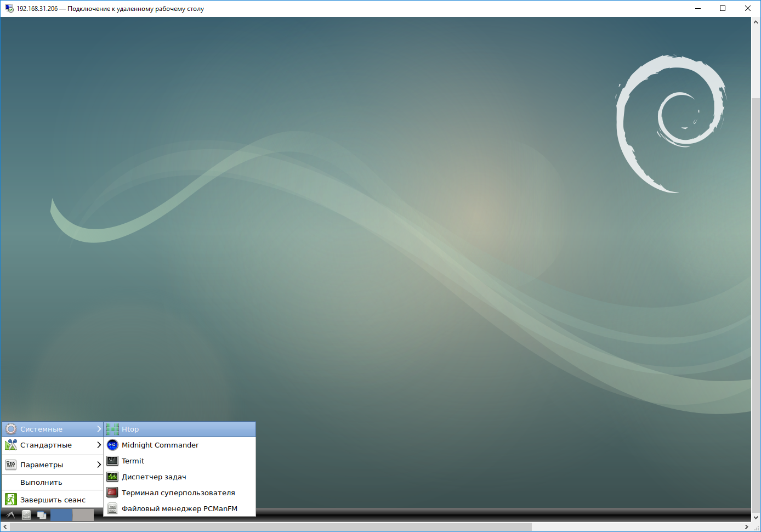The width and height of the screenshot is (761, 532).
Task: Expand the Стандартные submenu
Action: tap(53, 445)
